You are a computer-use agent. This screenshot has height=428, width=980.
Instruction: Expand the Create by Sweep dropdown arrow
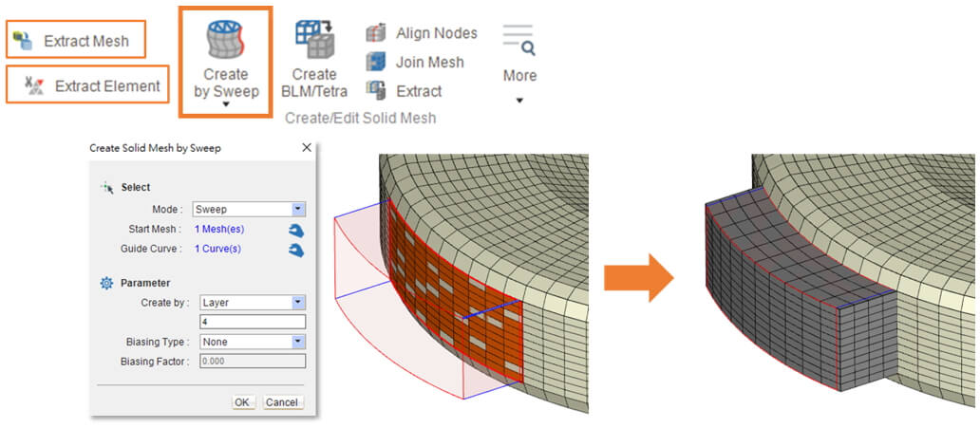(226, 105)
